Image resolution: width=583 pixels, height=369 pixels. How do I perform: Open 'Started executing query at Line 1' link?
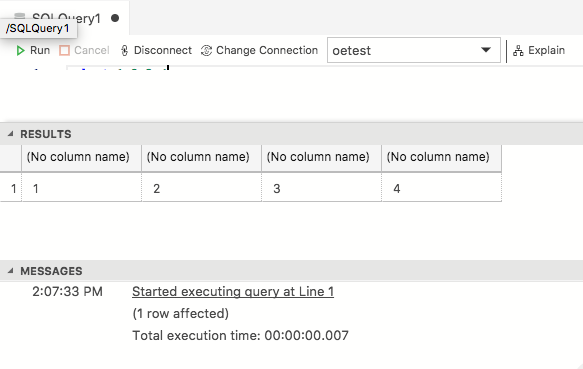233,292
